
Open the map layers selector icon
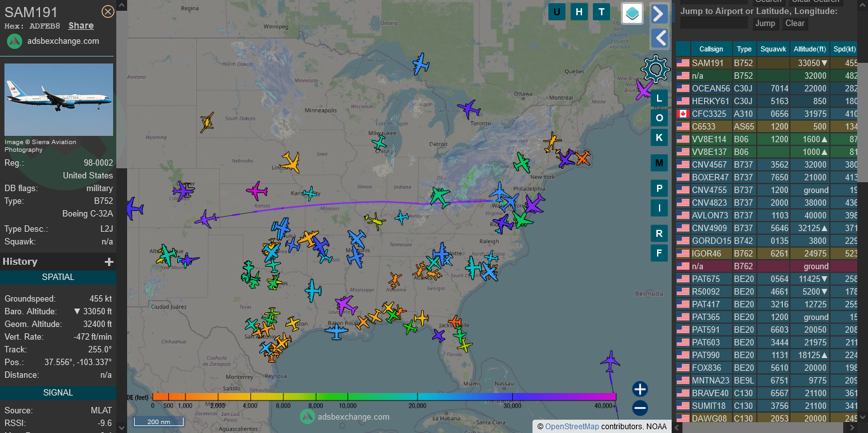pos(632,13)
